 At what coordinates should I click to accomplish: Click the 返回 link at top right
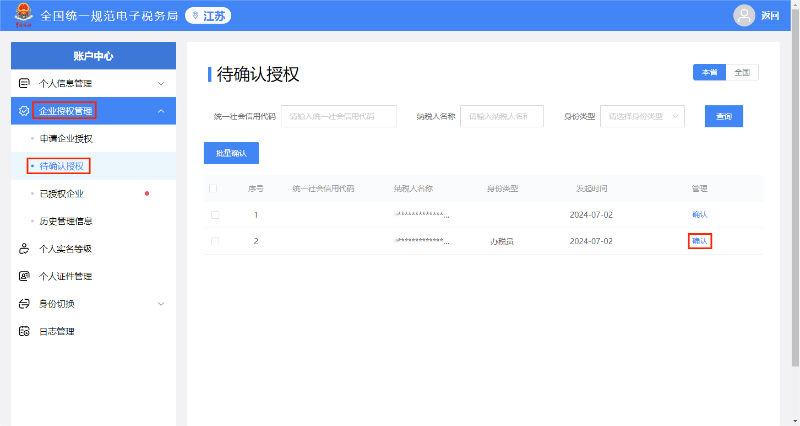770,16
